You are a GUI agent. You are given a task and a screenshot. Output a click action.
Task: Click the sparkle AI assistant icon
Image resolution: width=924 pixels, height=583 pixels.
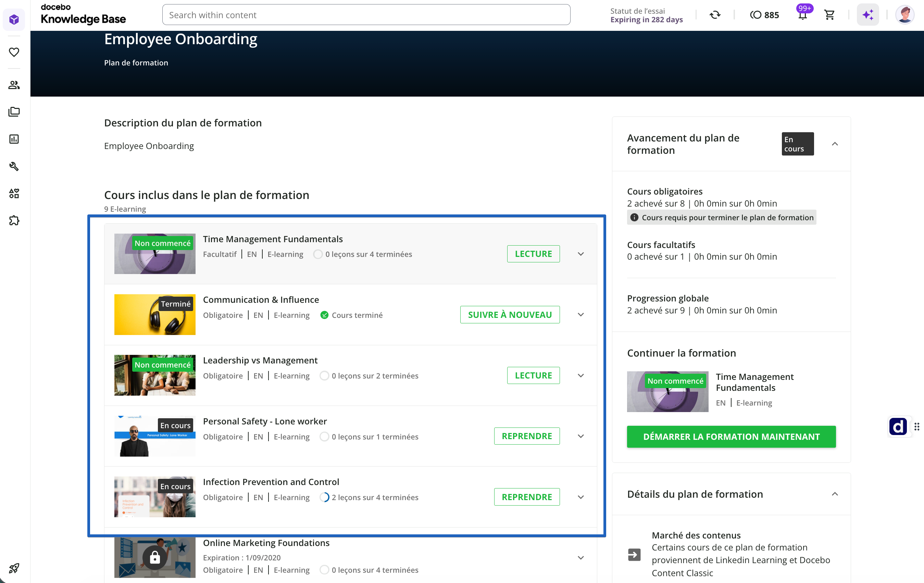[x=867, y=15]
